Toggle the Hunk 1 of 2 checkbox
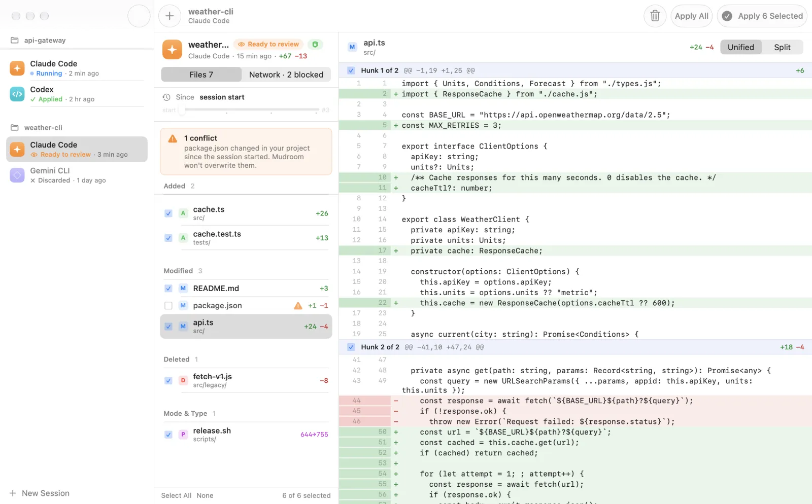The width and height of the screenshot is (812, 504). [x=351, y=70]
